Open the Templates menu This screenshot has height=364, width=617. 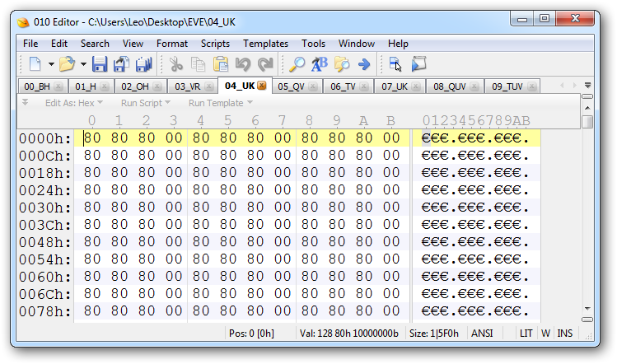click(x=265, y=44)
